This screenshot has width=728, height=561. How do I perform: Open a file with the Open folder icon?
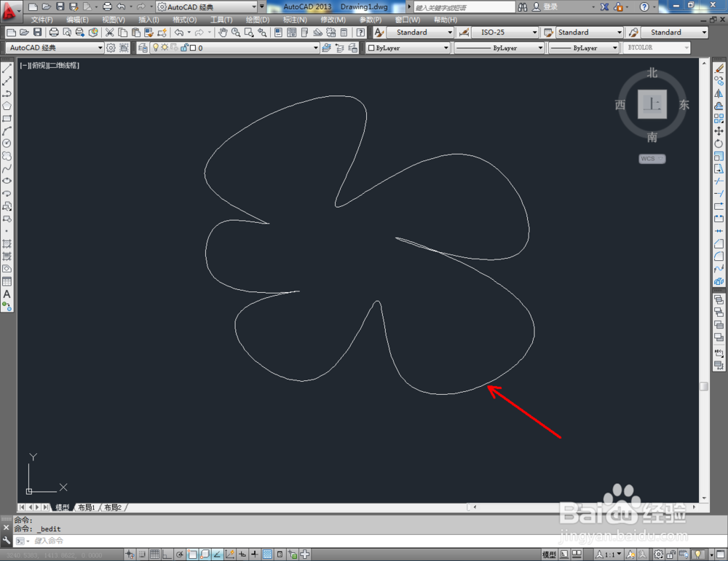point(25,32)
